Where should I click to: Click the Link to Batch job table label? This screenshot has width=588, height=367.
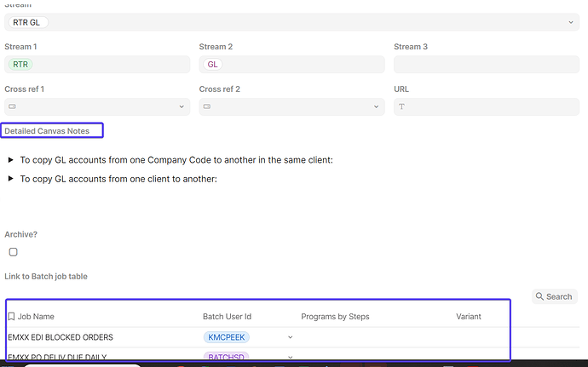pyautogui.click(x=46, y=277)
